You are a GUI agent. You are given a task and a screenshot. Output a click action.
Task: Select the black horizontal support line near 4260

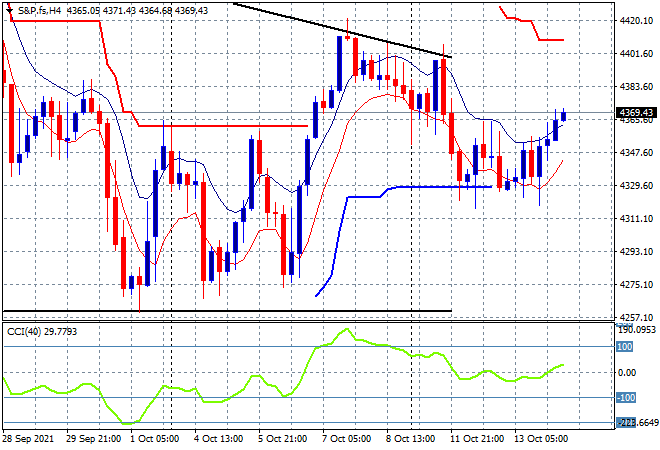coord(227,311)
